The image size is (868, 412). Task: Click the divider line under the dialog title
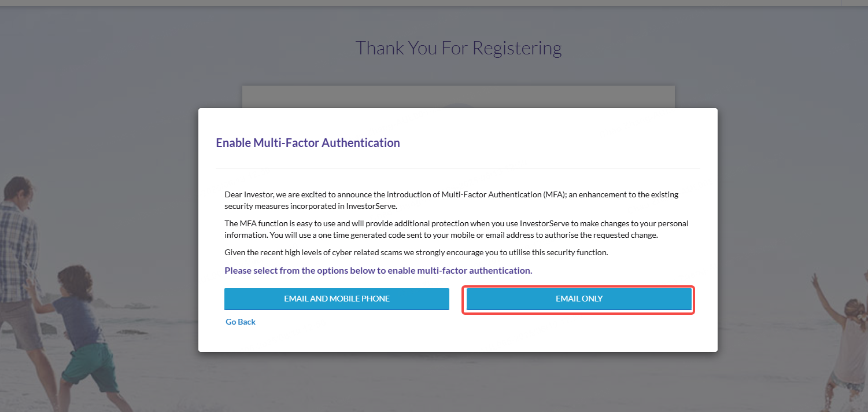pyautogui.click(x=458, y=168)
